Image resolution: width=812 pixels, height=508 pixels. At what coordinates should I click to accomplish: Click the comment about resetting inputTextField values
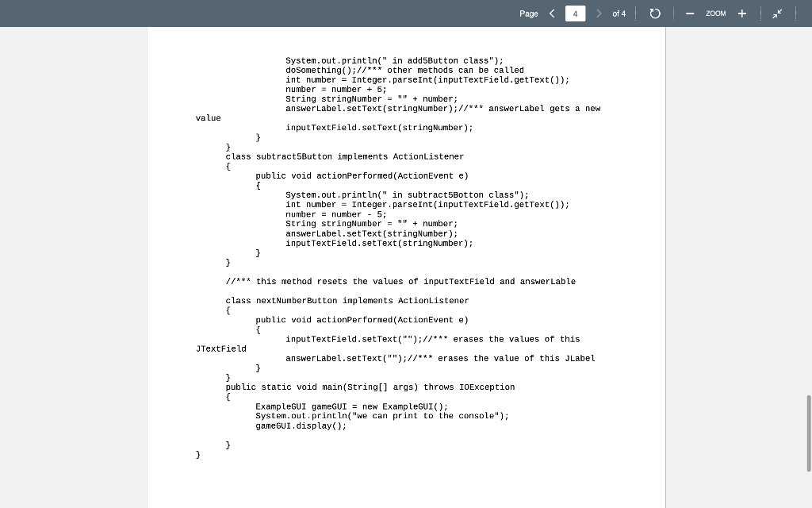400,281
